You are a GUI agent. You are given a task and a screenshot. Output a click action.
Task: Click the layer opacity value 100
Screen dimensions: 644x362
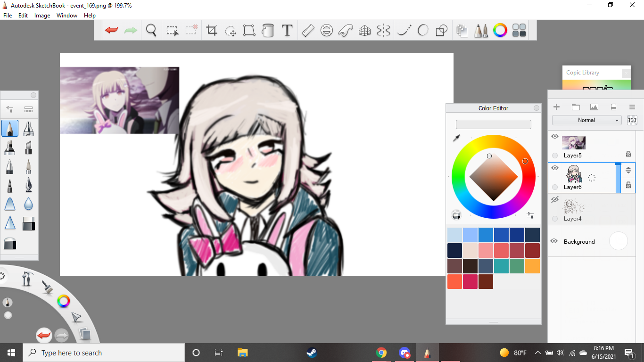pos(632,120)
